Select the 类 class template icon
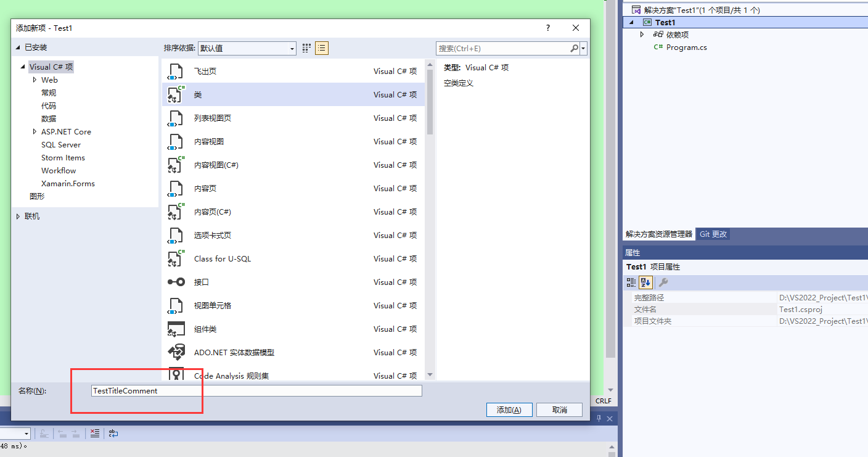The width and height of the screenshot is (868, 457). pyautogui.click(x=176, y=95)
